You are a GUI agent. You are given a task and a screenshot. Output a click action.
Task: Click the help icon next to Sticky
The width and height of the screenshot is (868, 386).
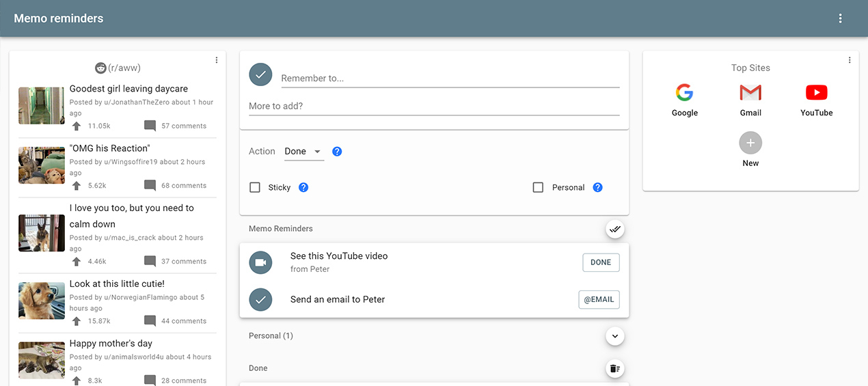pos(303,187)
